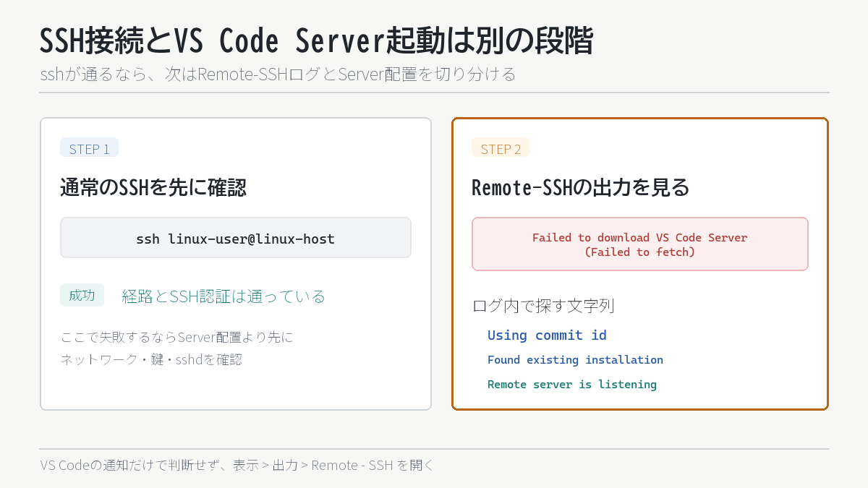Click the 'Remote server is listening' log string

(x=572, y=384)
